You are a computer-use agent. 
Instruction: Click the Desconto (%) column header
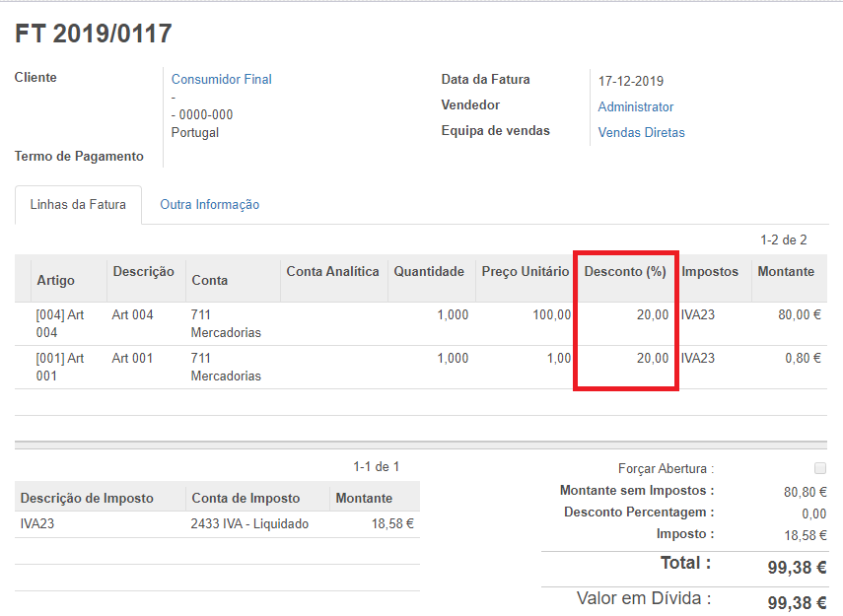tap(625, 272)
